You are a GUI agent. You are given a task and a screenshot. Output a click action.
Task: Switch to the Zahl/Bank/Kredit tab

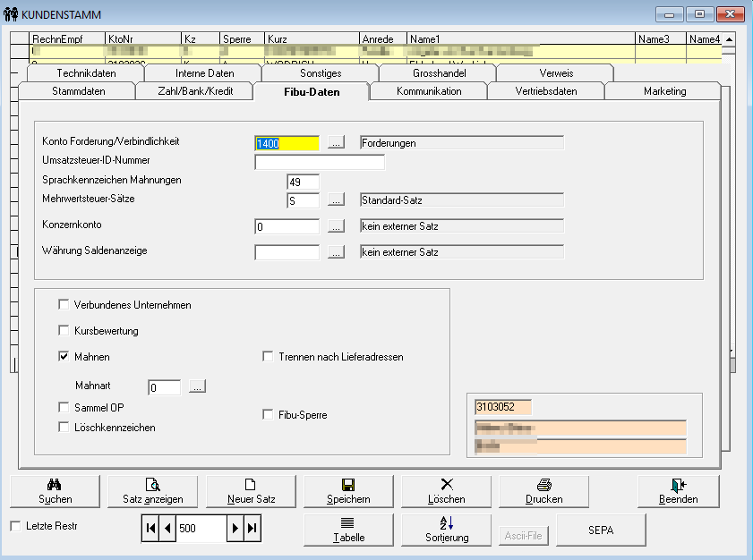[x=194, y=91]
